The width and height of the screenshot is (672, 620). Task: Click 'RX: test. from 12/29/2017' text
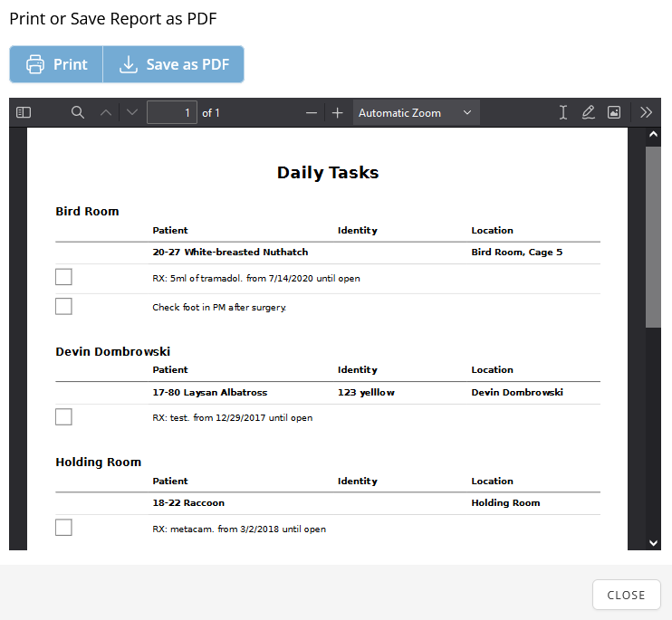[x=233, y=418]
